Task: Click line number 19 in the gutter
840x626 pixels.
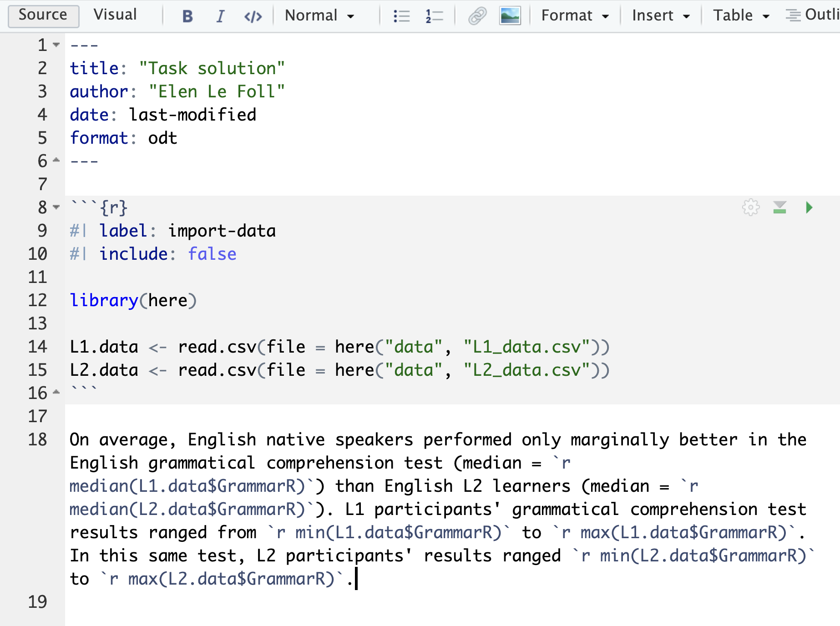Action: 37,602
